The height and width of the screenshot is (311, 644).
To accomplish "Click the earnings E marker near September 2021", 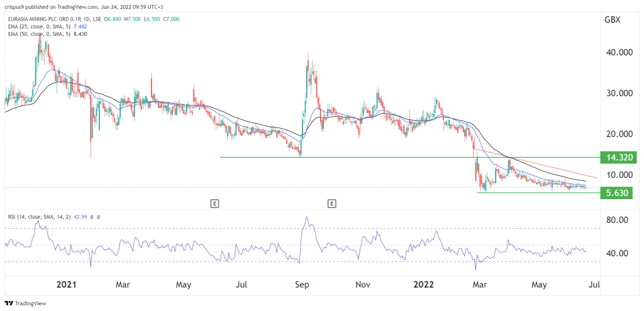I will [x=331, y=203].
